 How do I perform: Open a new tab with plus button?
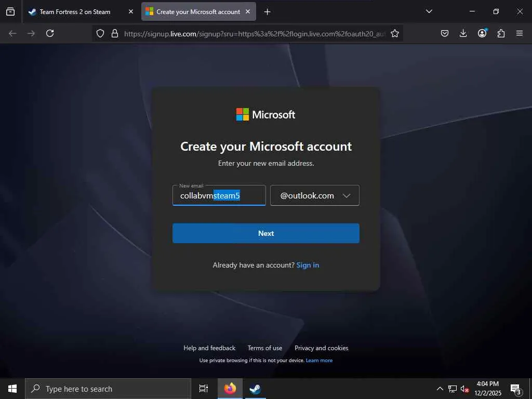(x=268, y=12)
